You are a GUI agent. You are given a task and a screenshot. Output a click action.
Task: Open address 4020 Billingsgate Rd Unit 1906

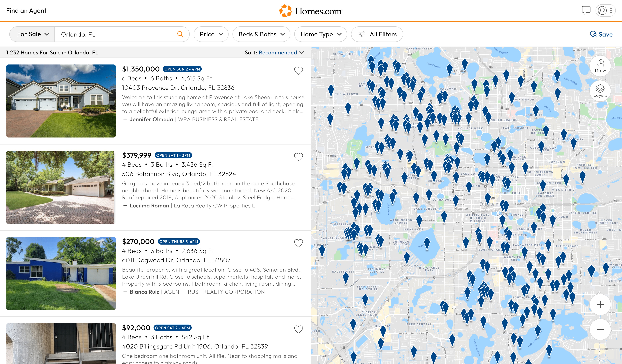[195, 346]
